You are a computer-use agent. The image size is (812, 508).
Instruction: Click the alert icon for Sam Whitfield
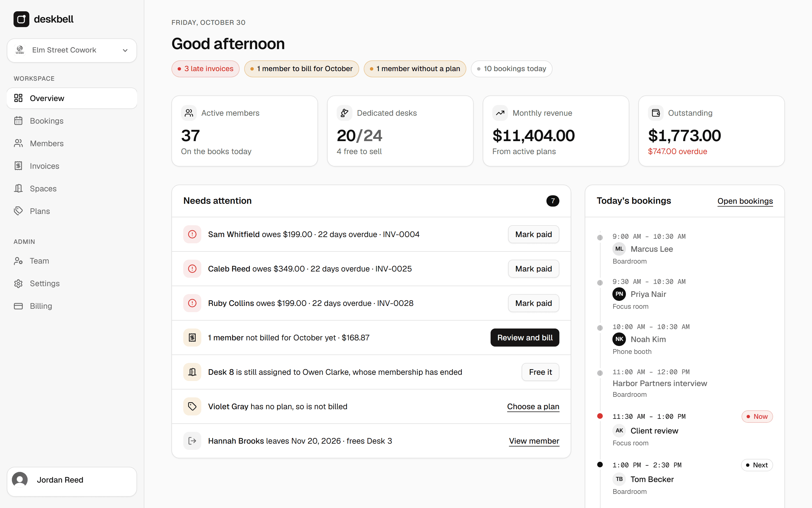[192, 234]
